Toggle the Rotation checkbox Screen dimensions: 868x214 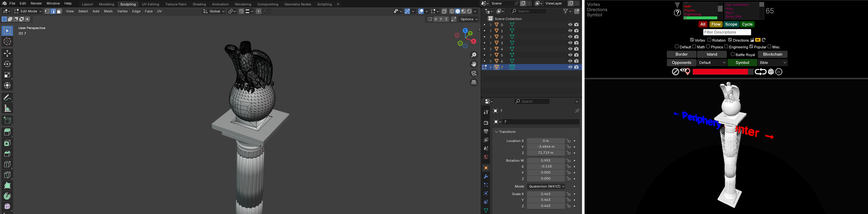pyautogui.click(x=709, y=40)
